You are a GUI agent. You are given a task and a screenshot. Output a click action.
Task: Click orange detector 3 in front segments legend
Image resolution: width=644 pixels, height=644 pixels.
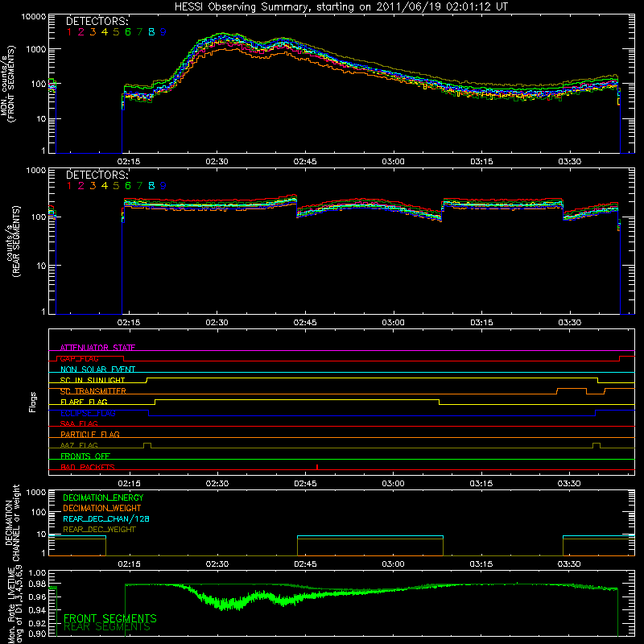(93, 32)
